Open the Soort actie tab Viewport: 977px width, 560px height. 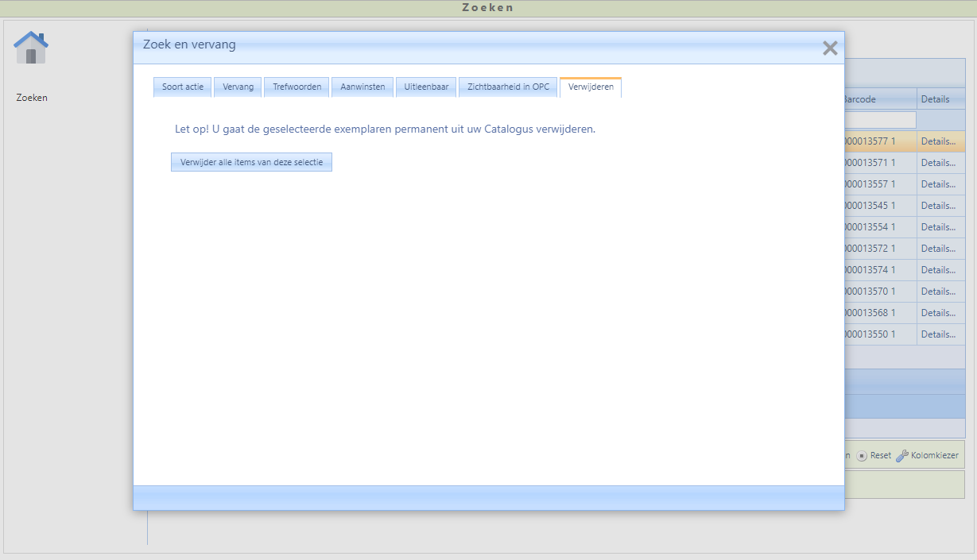click(183, 87)
